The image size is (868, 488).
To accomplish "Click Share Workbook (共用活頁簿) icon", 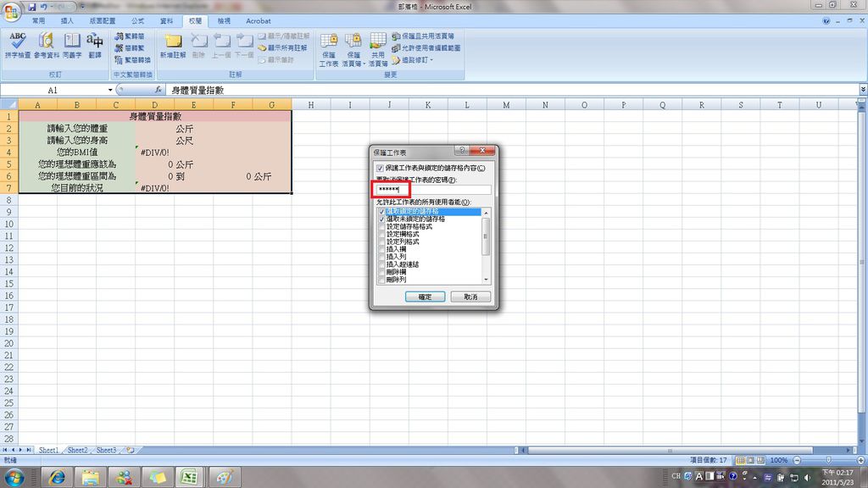I will click(378, 50).
